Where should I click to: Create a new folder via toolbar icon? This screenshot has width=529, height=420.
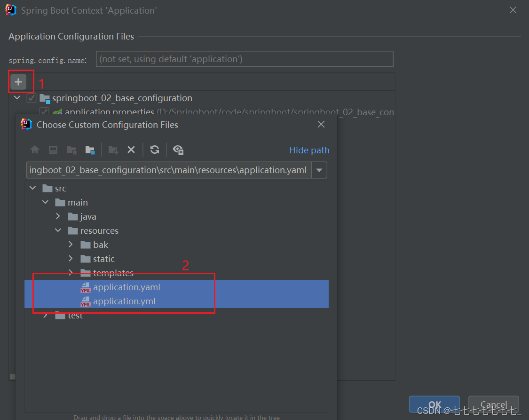point(113,150)
